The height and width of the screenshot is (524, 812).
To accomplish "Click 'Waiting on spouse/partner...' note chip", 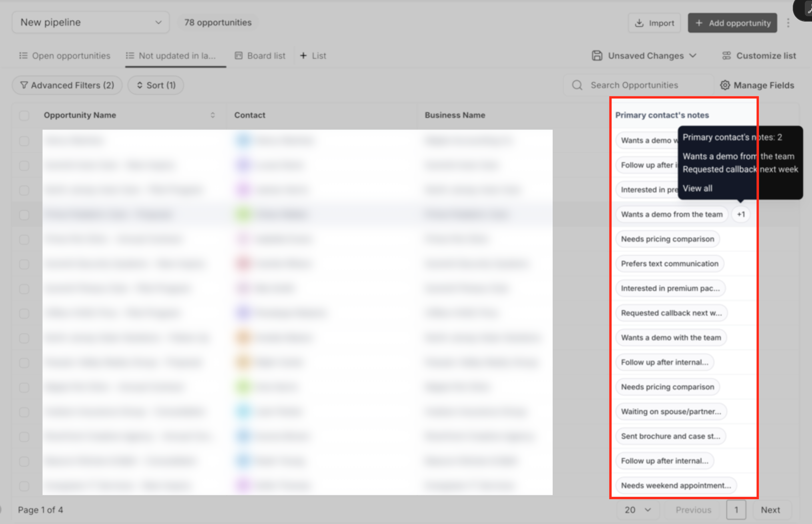I will point(671,412).
